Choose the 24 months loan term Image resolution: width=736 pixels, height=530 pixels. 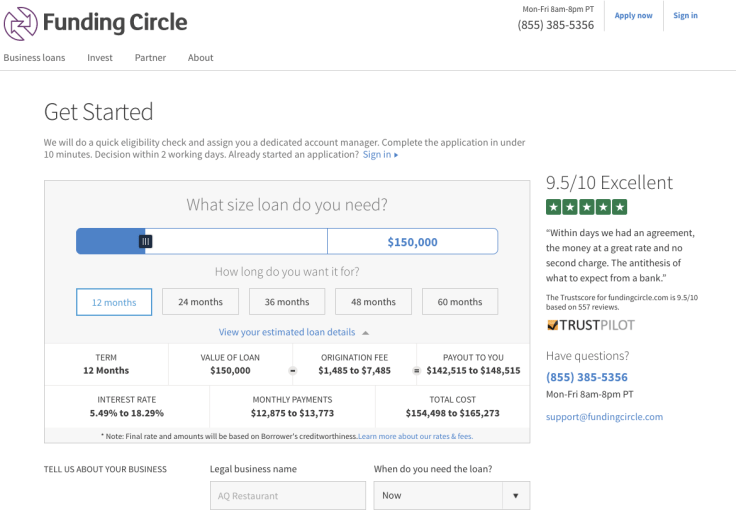(x=200, y=302)
